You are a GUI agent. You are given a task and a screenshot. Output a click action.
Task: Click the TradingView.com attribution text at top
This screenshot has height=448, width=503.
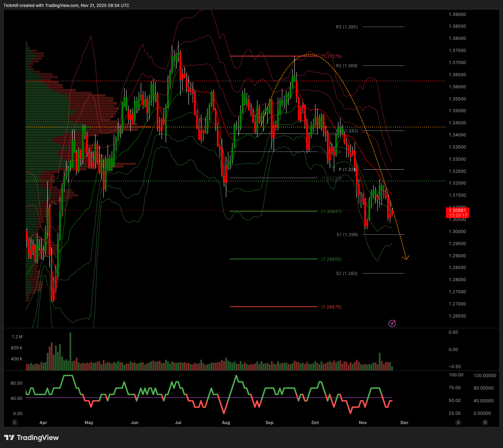(x=62, y=6)
